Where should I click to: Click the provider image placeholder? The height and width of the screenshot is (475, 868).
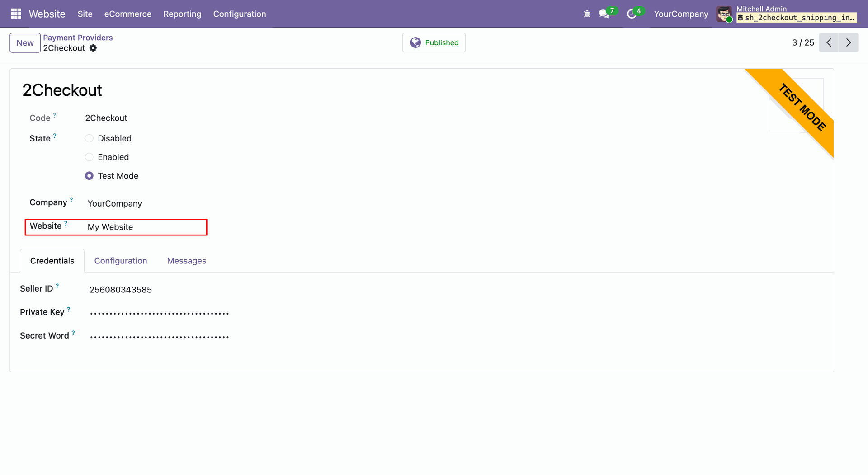(797, 105)
